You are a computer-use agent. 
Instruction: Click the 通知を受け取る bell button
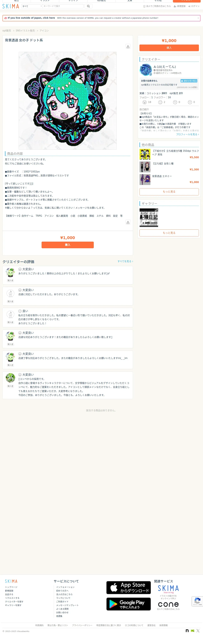tap(189, 81)
